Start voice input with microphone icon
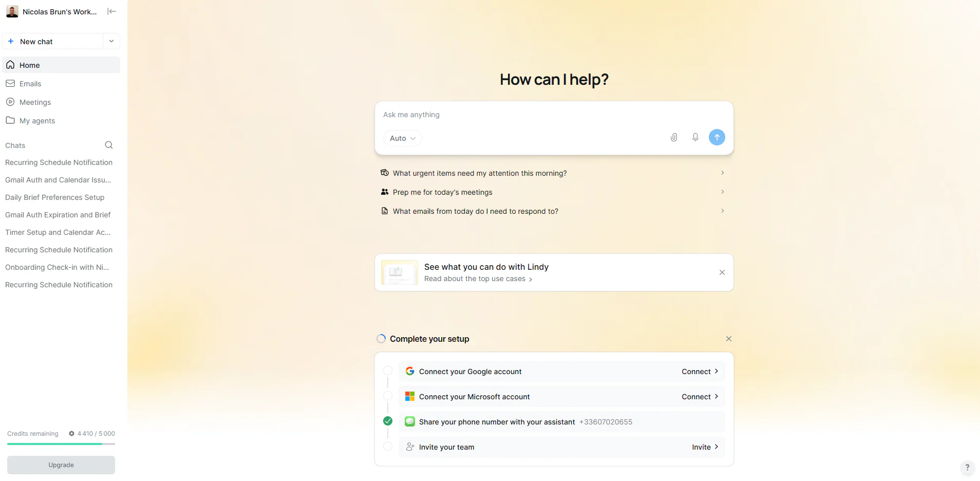The width and height of the screenshot is (980, 481). (695, 137)
